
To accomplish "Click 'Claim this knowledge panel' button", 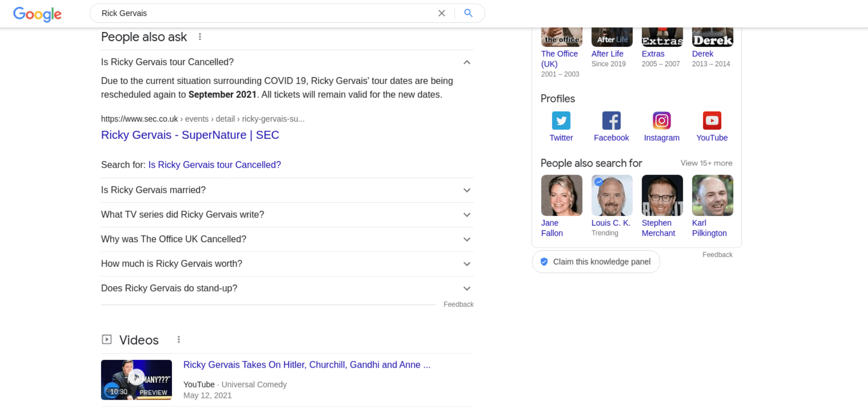I will [596, 262].
